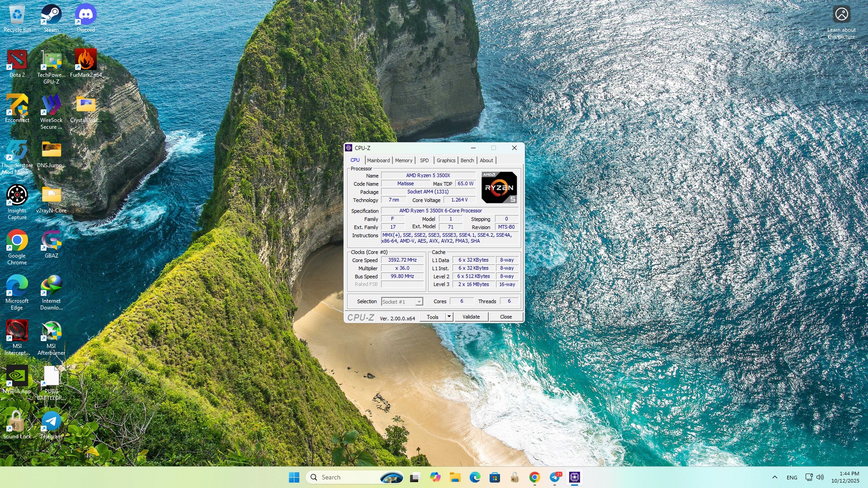Open the Discord desktop icon
The height and width of the screenshot is (488, 868).
[x=85, y=15]
